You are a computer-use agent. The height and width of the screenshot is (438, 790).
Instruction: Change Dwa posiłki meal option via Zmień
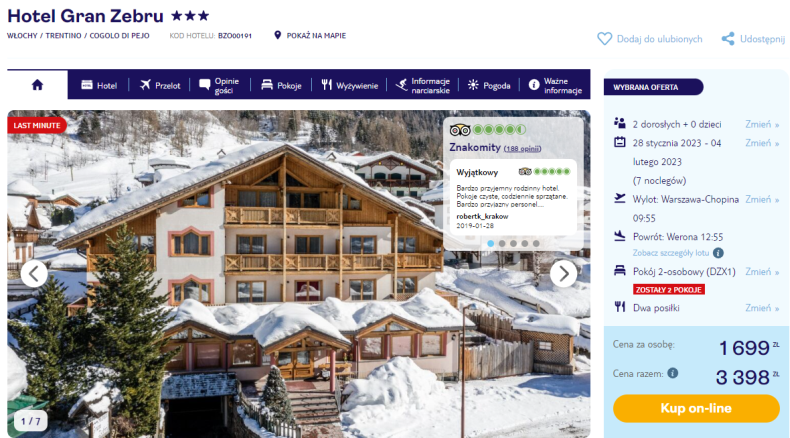click(762, 308)
